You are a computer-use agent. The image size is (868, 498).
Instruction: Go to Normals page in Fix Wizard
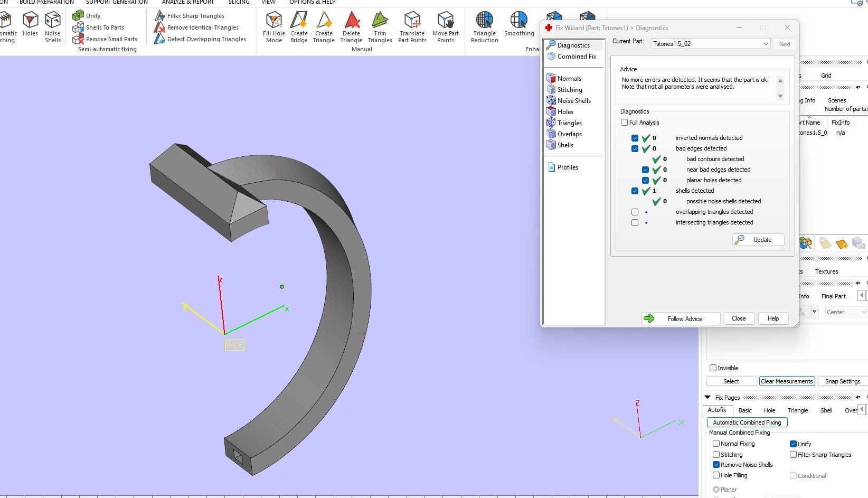[564, 79]
